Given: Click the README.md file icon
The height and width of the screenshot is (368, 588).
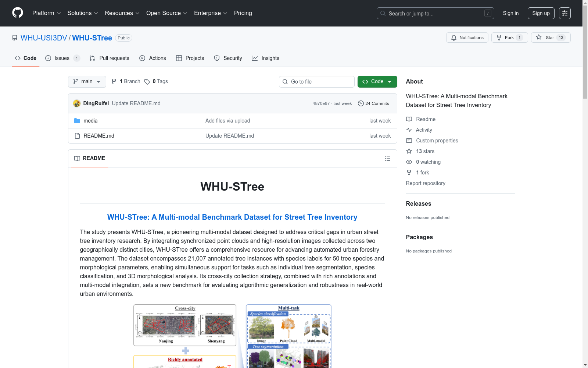Looking at the screenshot, I should [77, 136].
